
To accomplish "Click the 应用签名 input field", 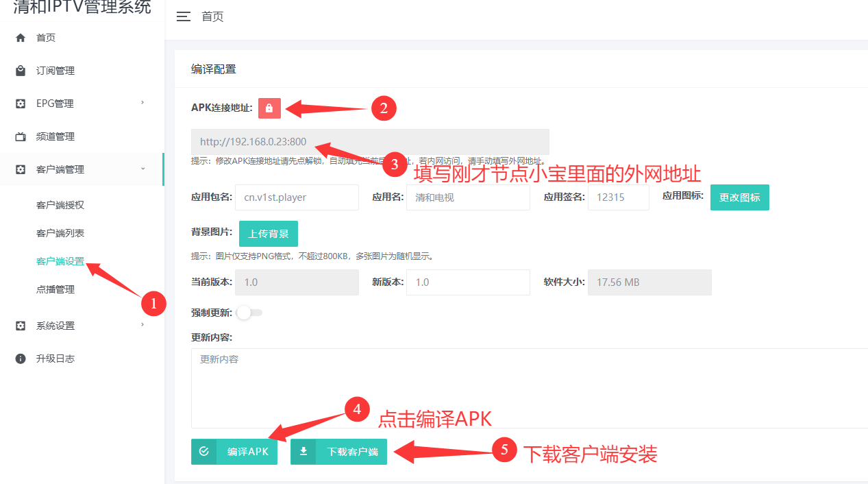I will (x=619, y=197).
